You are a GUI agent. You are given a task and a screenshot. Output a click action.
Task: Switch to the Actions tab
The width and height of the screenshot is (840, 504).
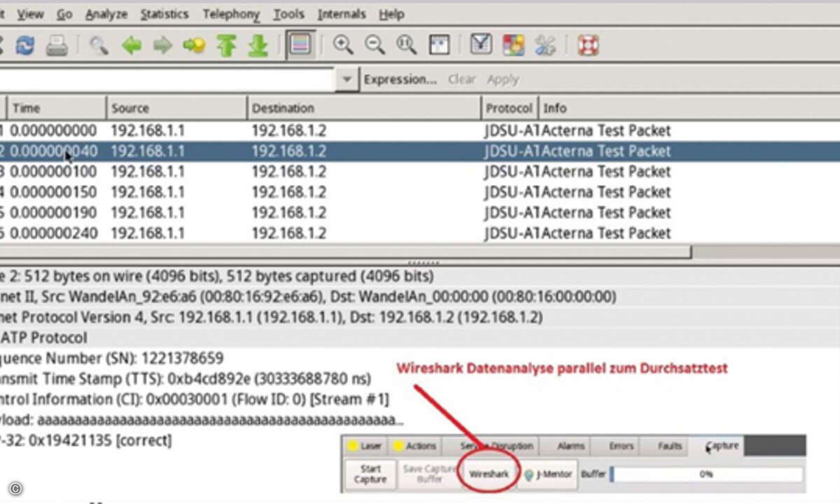[414, 446]
